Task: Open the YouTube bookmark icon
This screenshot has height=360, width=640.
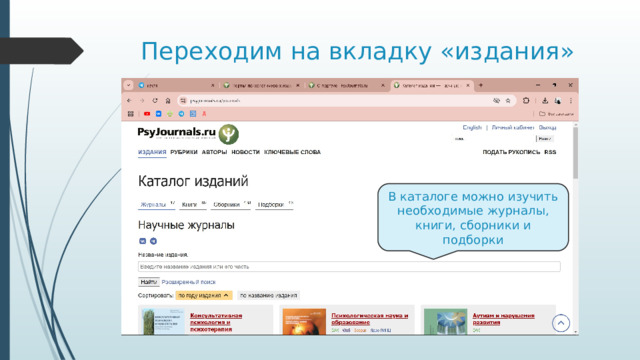Action: point(147,114)
